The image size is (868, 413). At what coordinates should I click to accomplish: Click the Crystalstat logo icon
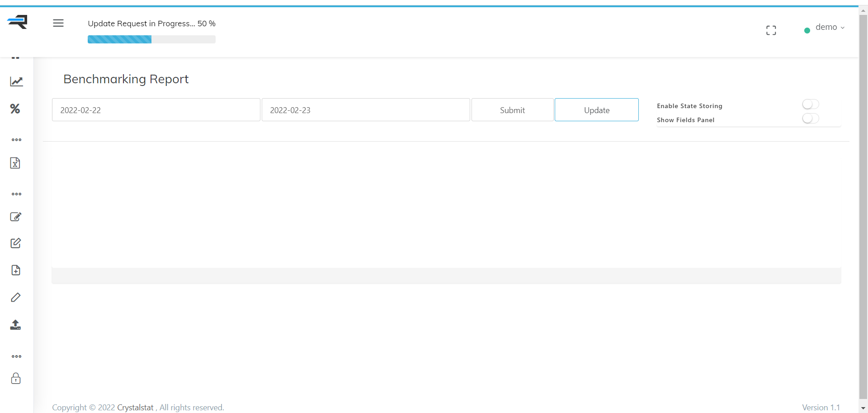(x=17, y=22)
